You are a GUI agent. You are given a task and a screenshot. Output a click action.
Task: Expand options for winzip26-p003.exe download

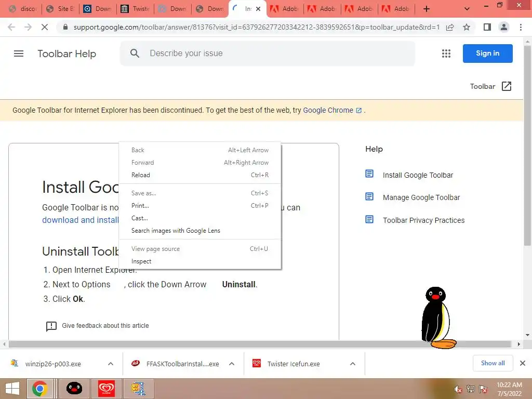(111, 364)
